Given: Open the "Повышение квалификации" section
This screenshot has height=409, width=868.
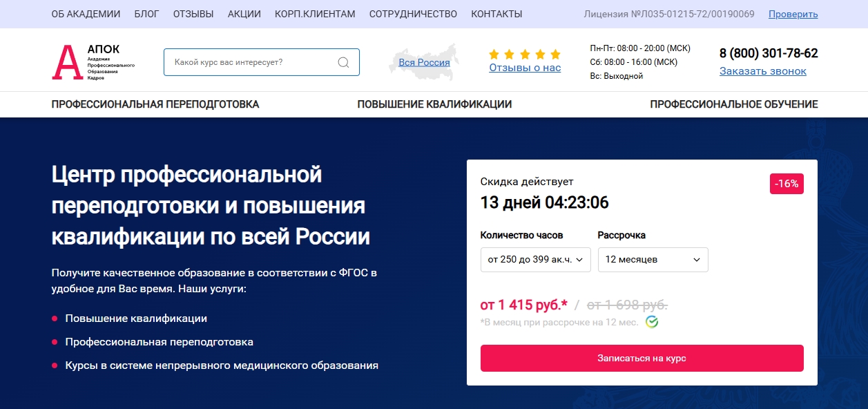Looking at the screenshot, I should [x=434, y=104].
